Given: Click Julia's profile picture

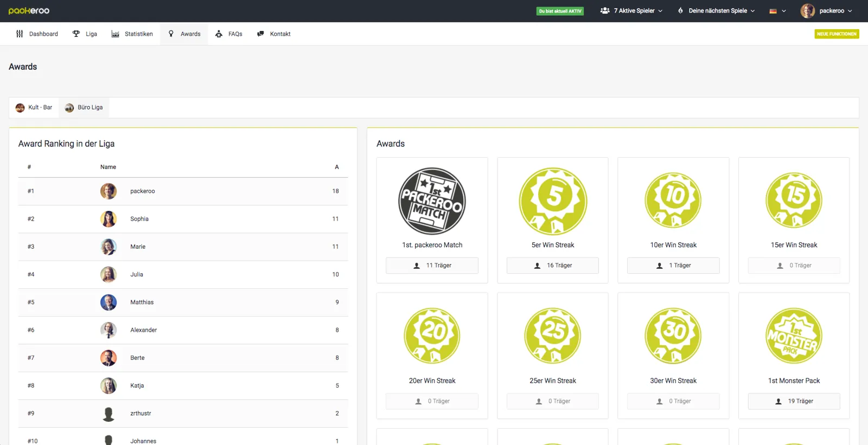Looking at the screenshot, I should (108, 274).
